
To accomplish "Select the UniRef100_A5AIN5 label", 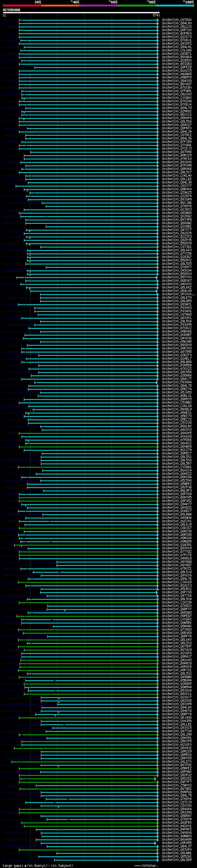I will tap(176, 341).
